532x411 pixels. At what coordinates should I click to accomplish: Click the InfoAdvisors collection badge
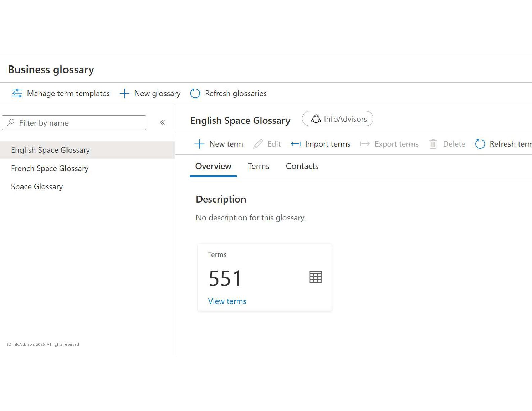point(338,119)
